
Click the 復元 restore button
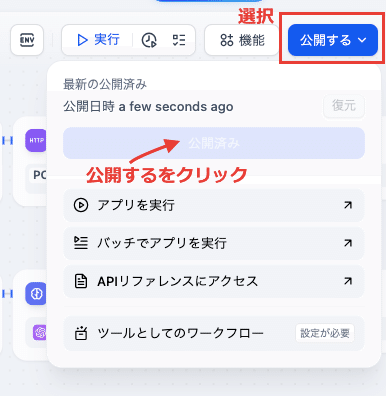[x=344, y=106]
